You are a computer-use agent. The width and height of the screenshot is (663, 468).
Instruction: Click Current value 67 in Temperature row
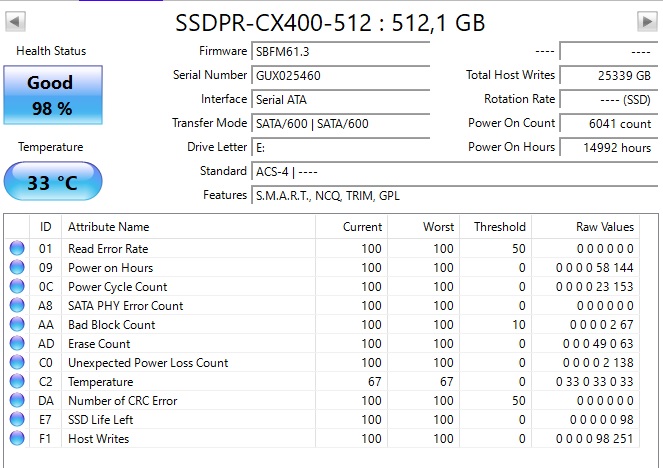374,382
